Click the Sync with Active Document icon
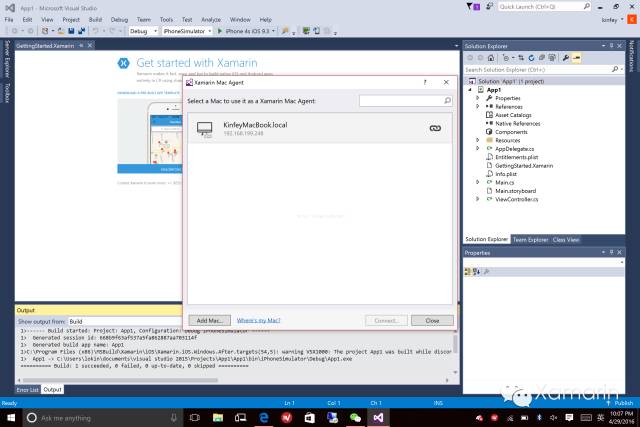 click(521, 58)
